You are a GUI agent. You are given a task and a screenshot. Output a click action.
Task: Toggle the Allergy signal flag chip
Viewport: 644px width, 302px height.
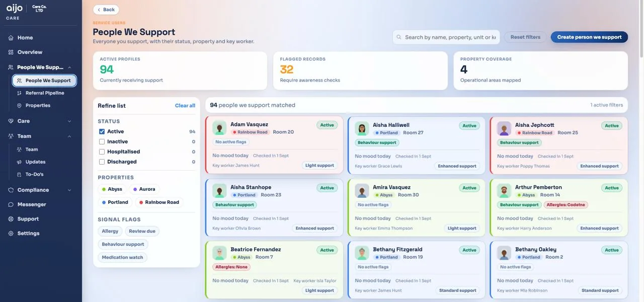[x=110, y=232]
